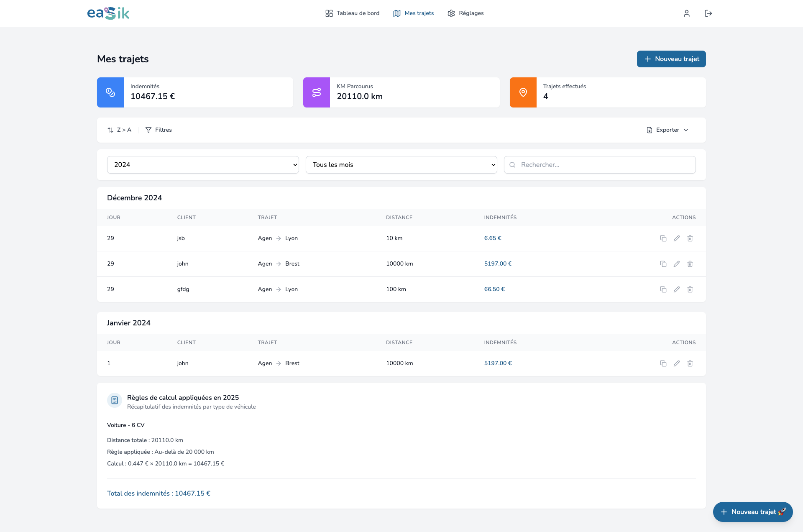Duplicate the January john trip
The height and width of the screenshot is (532, 803).
pos(663,363)
